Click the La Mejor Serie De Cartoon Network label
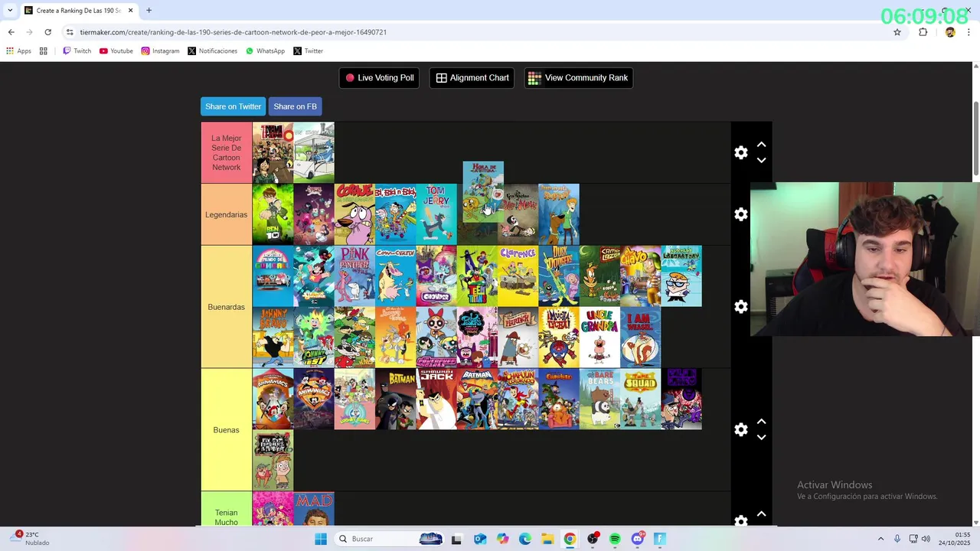Screen dimensions: 980x551 [226, 153]
